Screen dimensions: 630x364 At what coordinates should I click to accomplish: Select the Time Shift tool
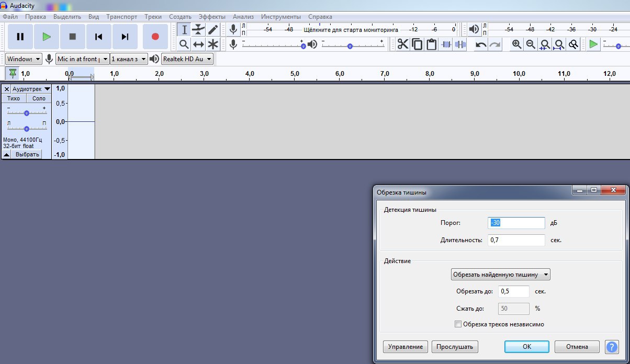(x=198, y=44)
